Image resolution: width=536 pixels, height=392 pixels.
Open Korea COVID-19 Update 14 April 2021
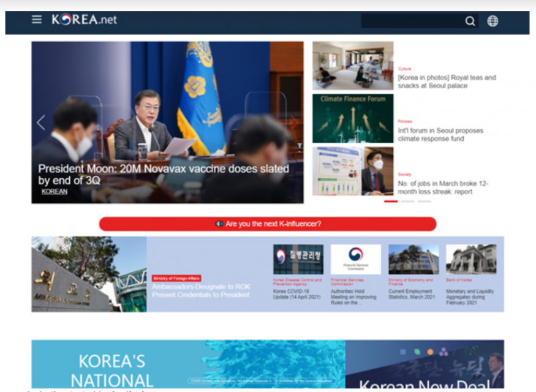296,294
